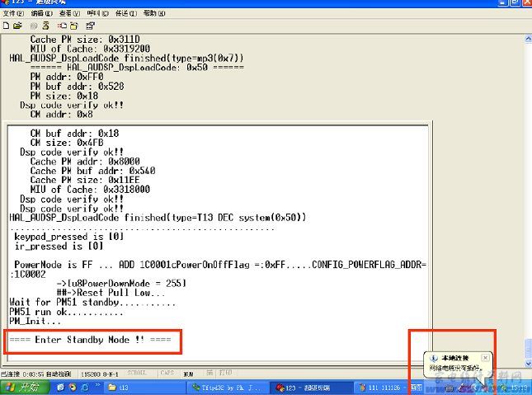Click the New connection toolbar icon
The width and height of the screenshot is (532, 395).
6,26
